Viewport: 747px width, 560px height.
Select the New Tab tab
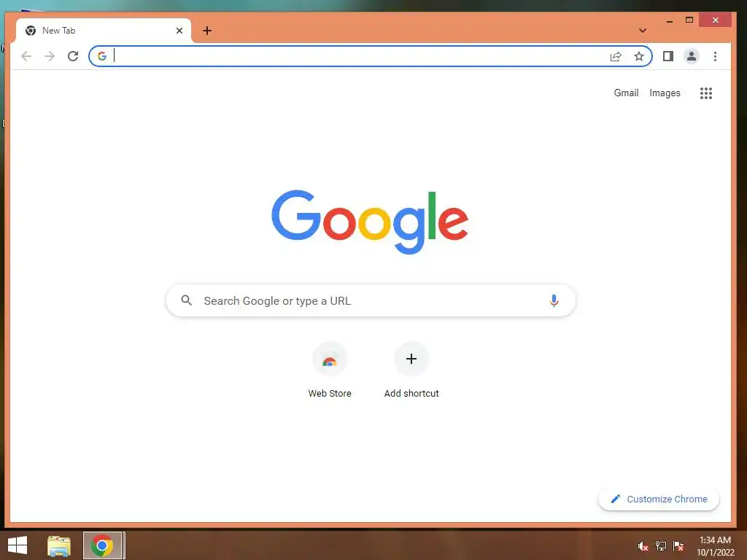coord(104,31)
